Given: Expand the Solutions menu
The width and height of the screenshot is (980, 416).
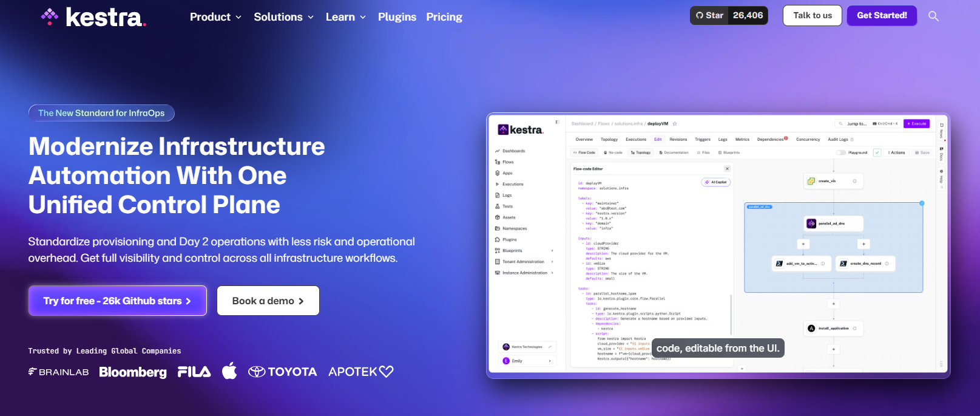Looking at the screenshot, I should click(x=283, y=17).
